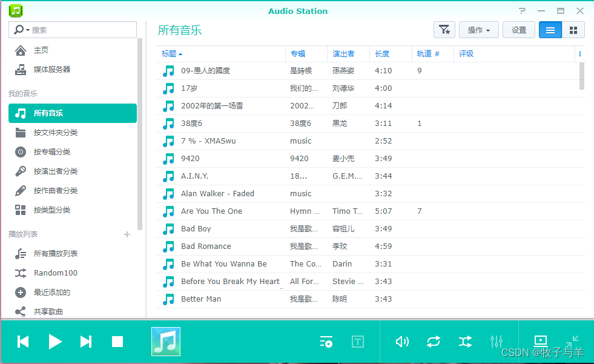This screenshot has width=594, height=364.
Task: Toggle repeat mode in player bar
Action: (x=434, y=342)
